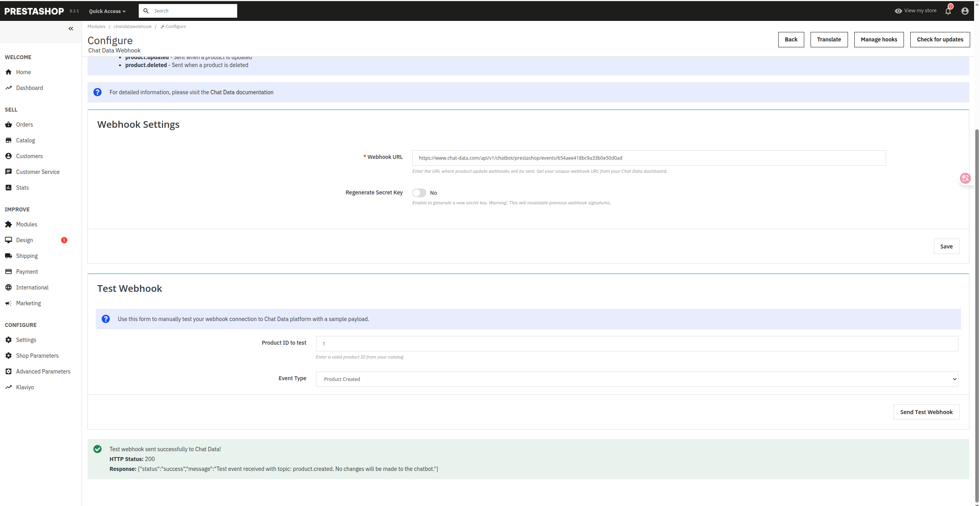Viewport: 980px width, 506px height.
Task: Click the Design monitor icon
Action: 9,240
